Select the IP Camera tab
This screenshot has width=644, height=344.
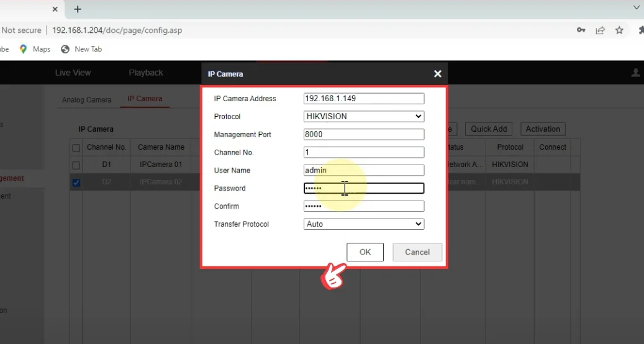click(145, 99)
